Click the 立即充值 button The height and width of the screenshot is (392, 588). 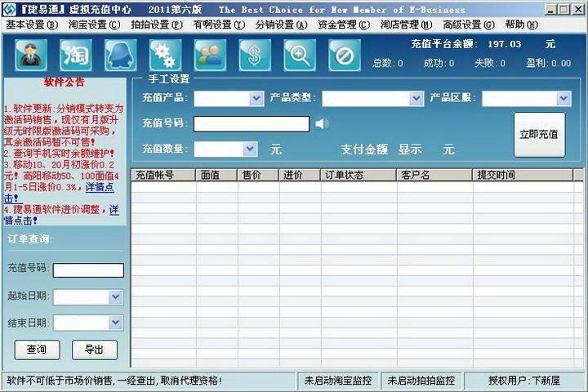point(539,134)
